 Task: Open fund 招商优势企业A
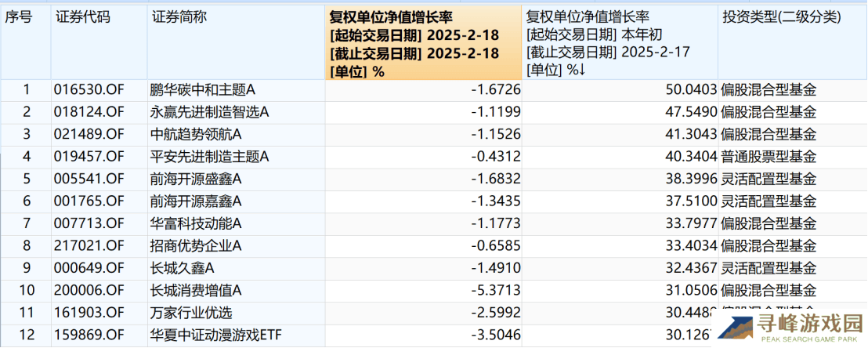pyautogui.click(x=196, y=246)
